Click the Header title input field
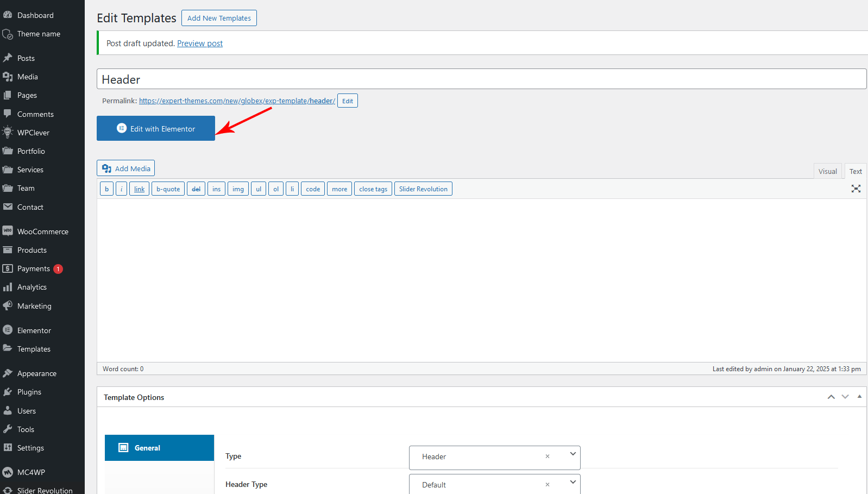The width and height of the screenshot is (868, 494). 481,79
